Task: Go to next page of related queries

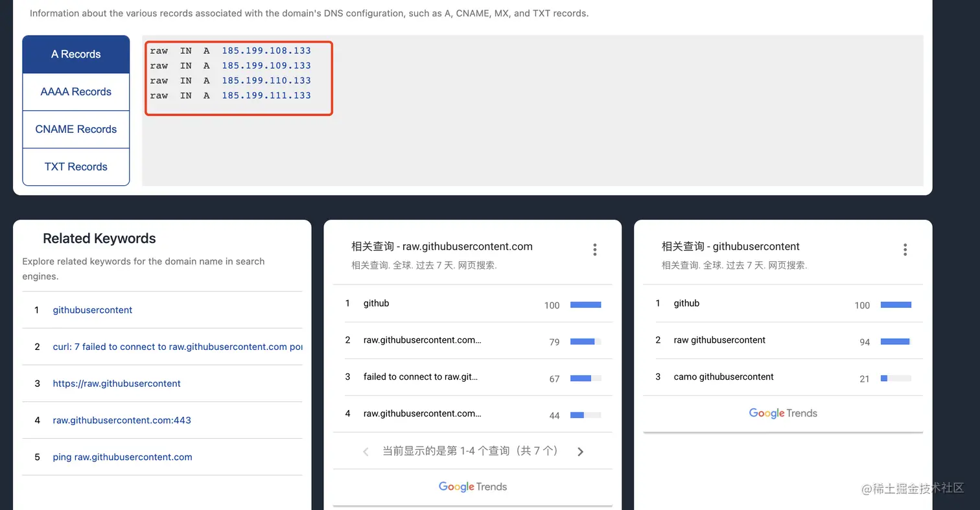Action: click(x=580, y=452)
